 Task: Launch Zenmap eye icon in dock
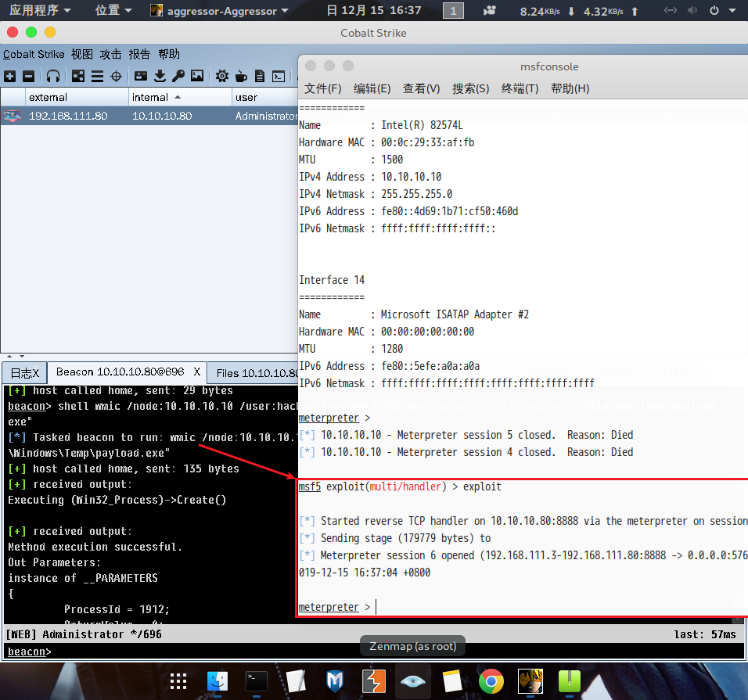(x=412, y=681)
